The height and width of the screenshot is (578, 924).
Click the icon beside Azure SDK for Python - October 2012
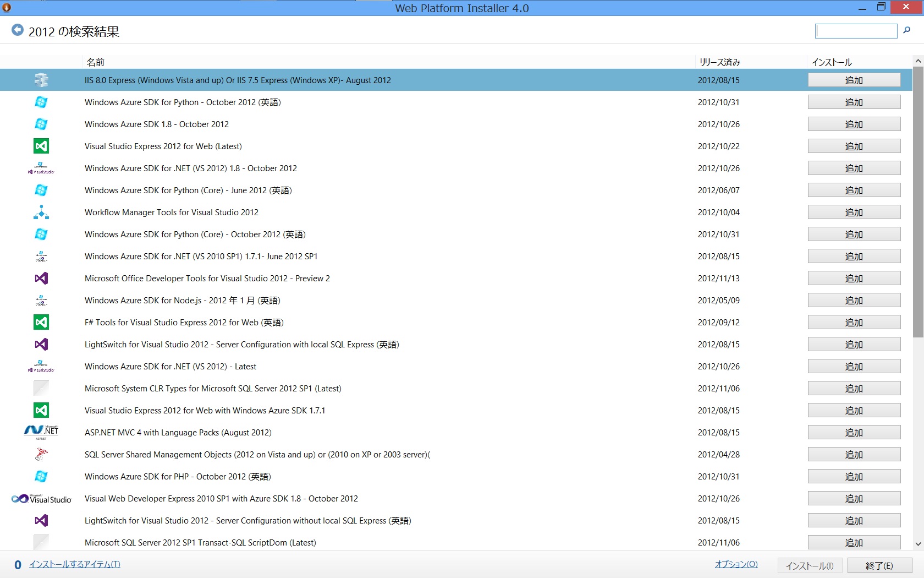(x=41, y=102)
